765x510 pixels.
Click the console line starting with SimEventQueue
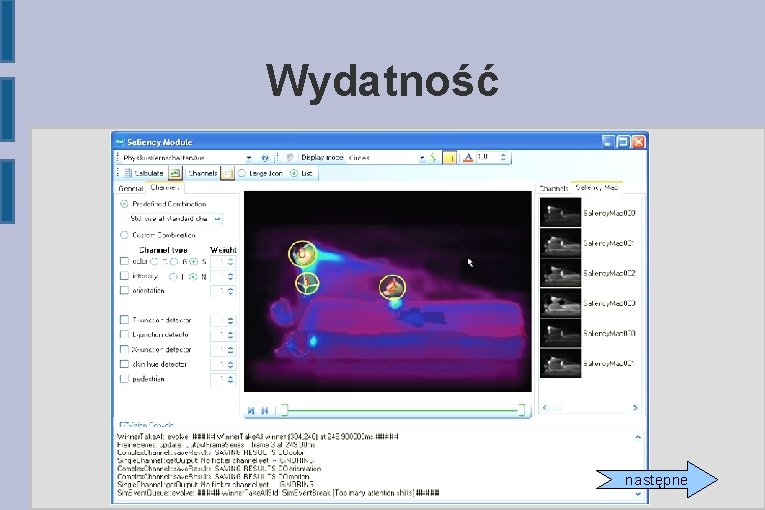point(278,493)
